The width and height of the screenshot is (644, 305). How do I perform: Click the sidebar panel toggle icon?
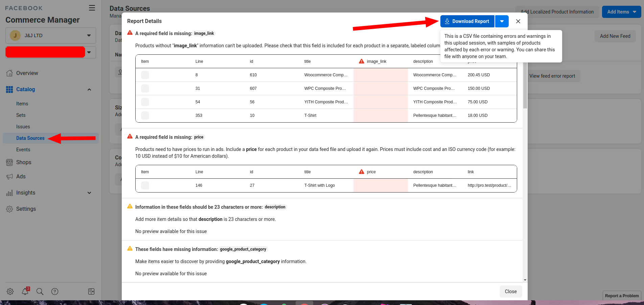coord(91,291)
